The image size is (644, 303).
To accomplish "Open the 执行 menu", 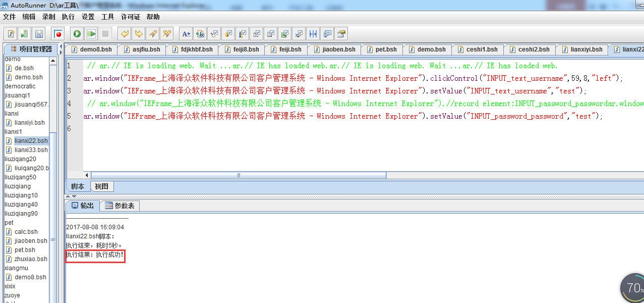I will click(x=68, y=17).
